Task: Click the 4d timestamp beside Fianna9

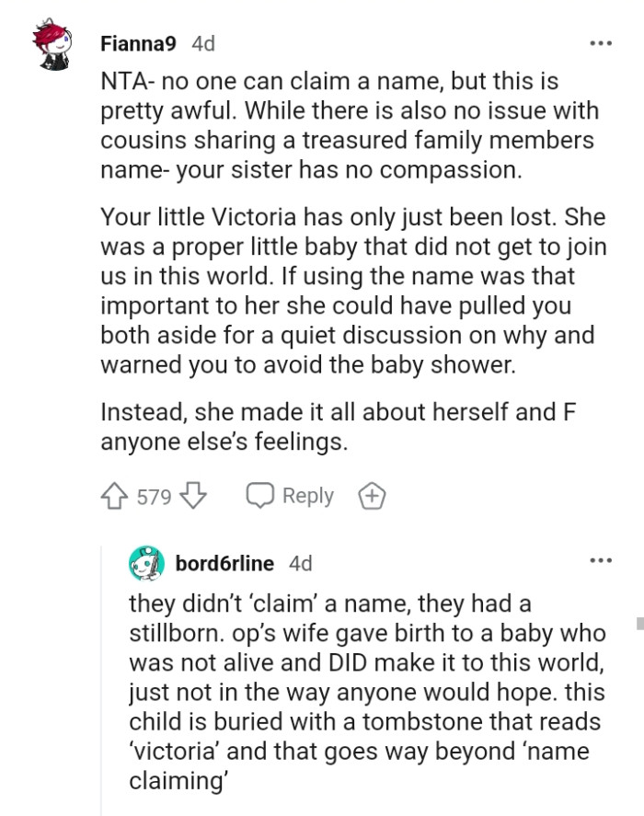Action: (202, 43)
